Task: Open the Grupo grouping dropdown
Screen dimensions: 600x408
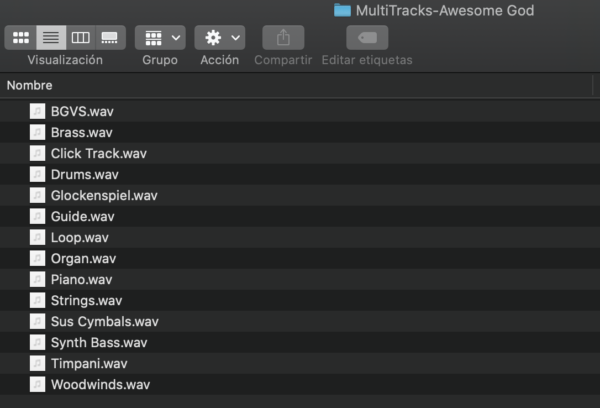Action: coord(160,38)
